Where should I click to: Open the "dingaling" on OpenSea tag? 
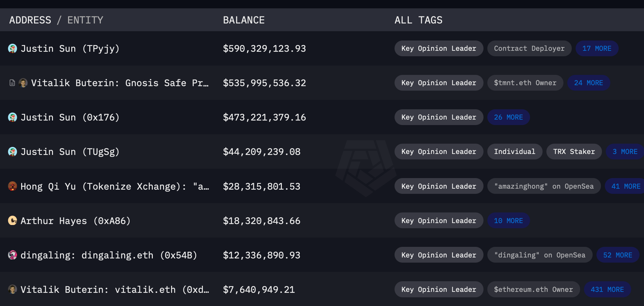point(540,255)
